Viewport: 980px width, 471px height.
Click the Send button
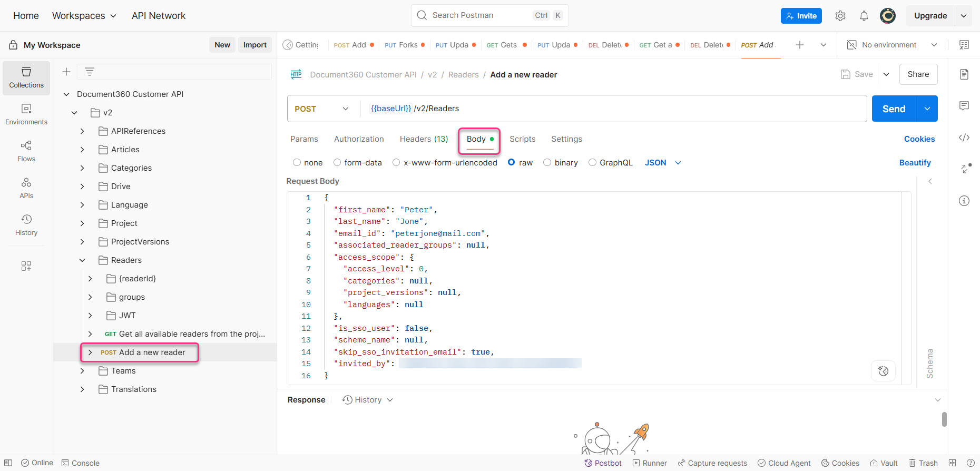(894, 109)
